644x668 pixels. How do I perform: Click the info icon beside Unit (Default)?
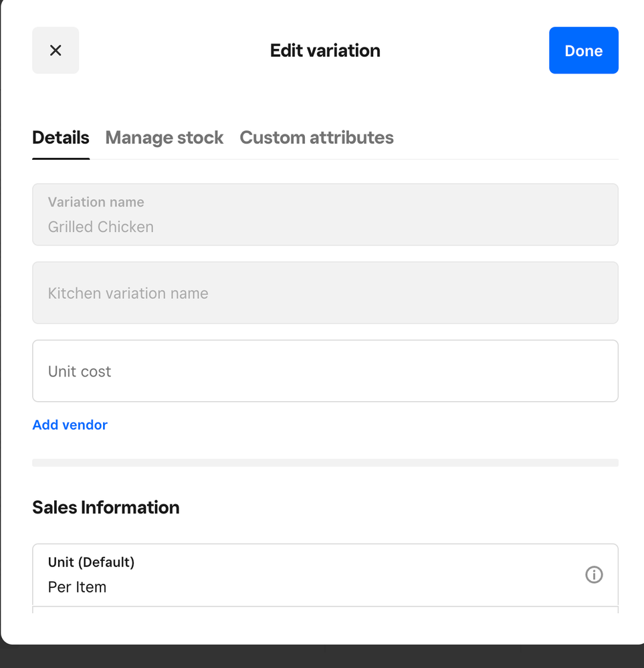[594, 574]
